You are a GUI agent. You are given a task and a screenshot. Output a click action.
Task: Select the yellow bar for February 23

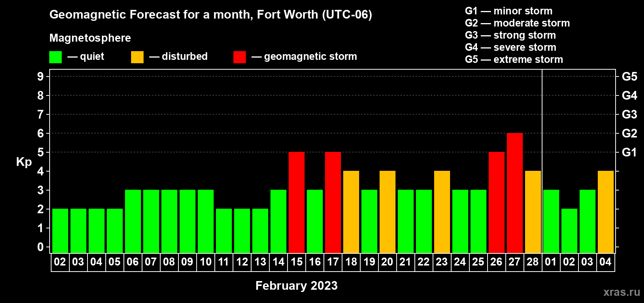pyautogui.click(x=442, y=212)
